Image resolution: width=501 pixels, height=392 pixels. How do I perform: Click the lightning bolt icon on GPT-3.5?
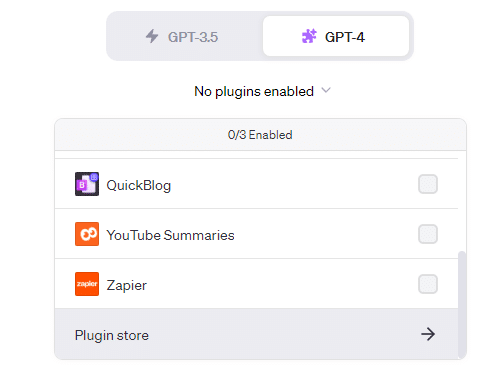click(152, 36)
